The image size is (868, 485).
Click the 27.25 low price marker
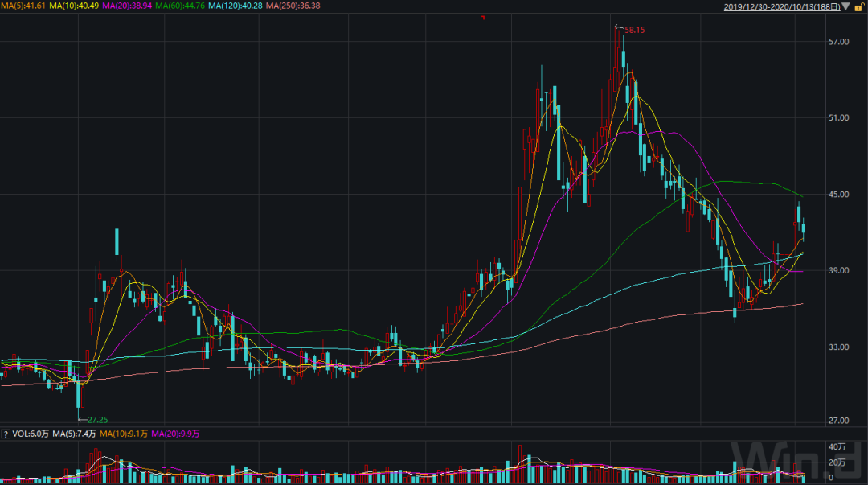(x=97, y=420)
